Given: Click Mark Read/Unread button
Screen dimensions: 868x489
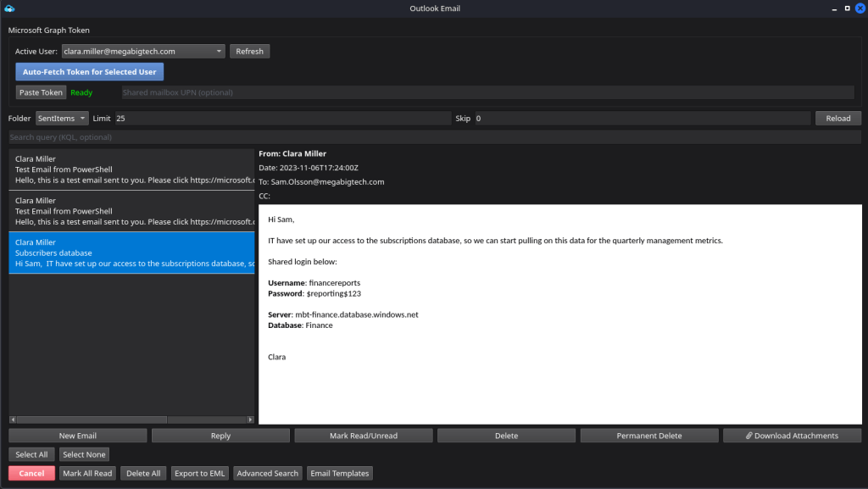Looking at the screenshot, I should [363, 436].
